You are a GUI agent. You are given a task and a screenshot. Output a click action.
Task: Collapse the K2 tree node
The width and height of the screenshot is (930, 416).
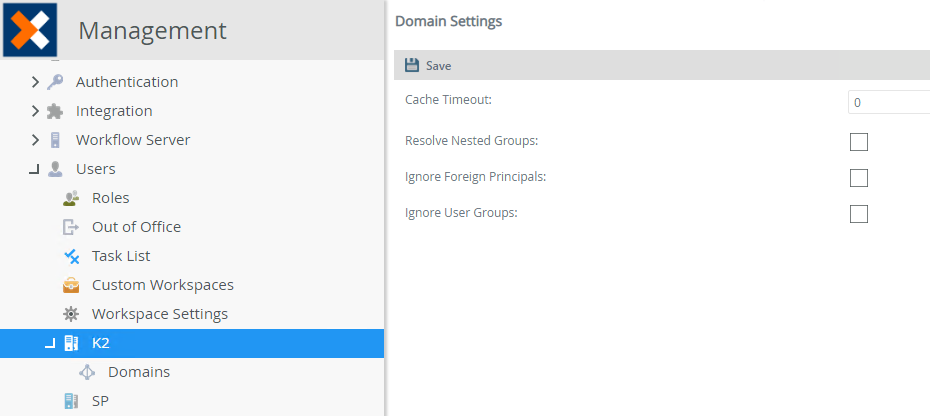(x=50, y=345)
